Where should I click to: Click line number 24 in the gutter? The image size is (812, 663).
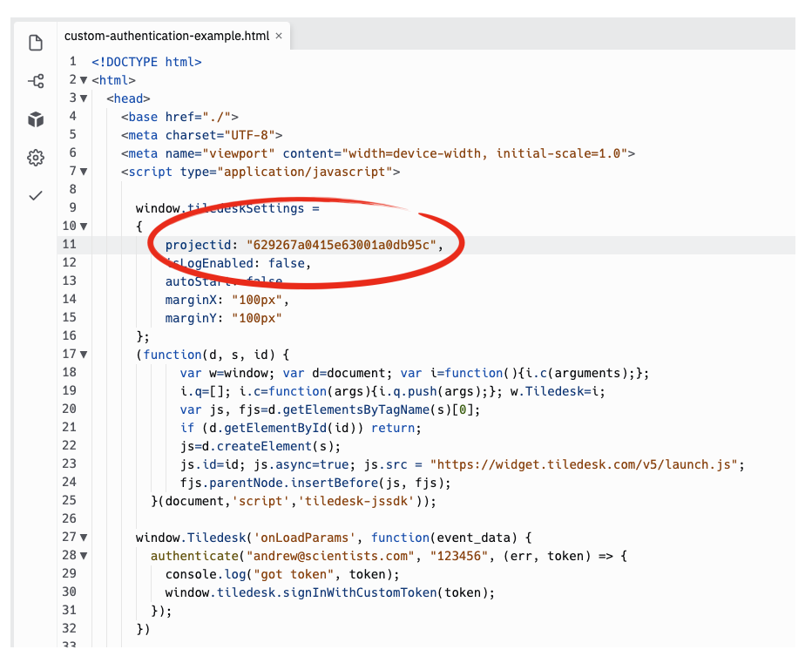coord(69,483)
